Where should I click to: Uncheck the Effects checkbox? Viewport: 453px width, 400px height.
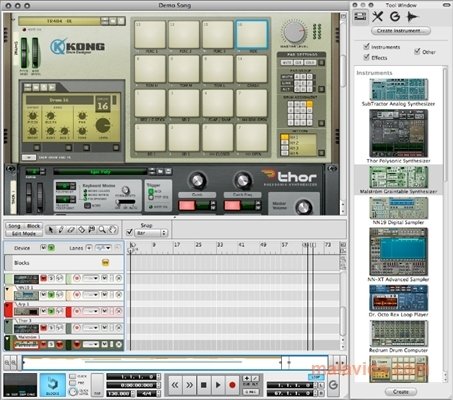[366, 57]
